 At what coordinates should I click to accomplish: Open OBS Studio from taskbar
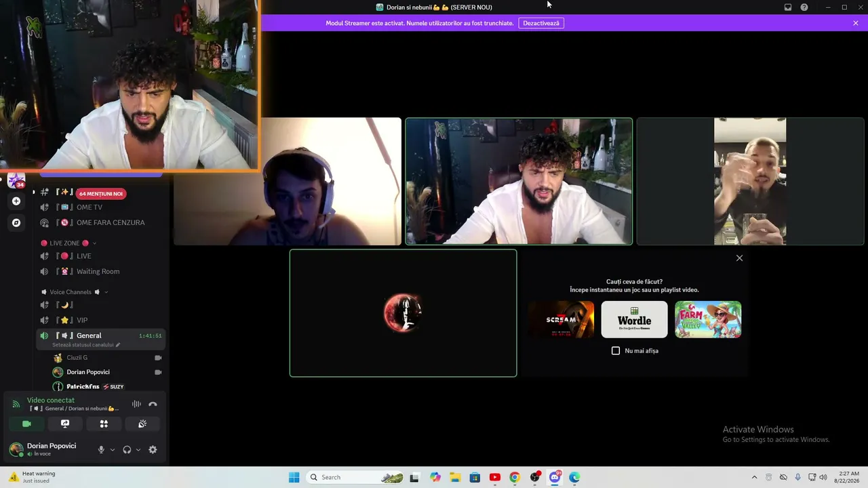coord(535,477)
